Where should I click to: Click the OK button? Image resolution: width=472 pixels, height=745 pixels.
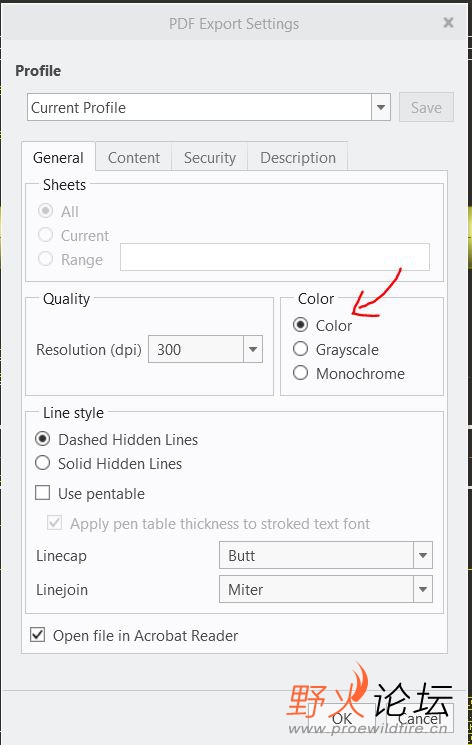coord(342,718)
